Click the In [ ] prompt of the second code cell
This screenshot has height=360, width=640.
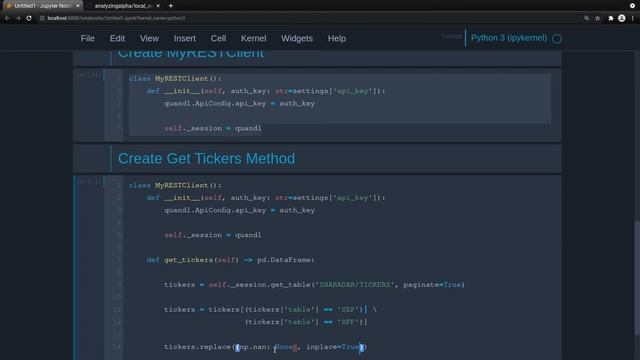tap(88, 181)
